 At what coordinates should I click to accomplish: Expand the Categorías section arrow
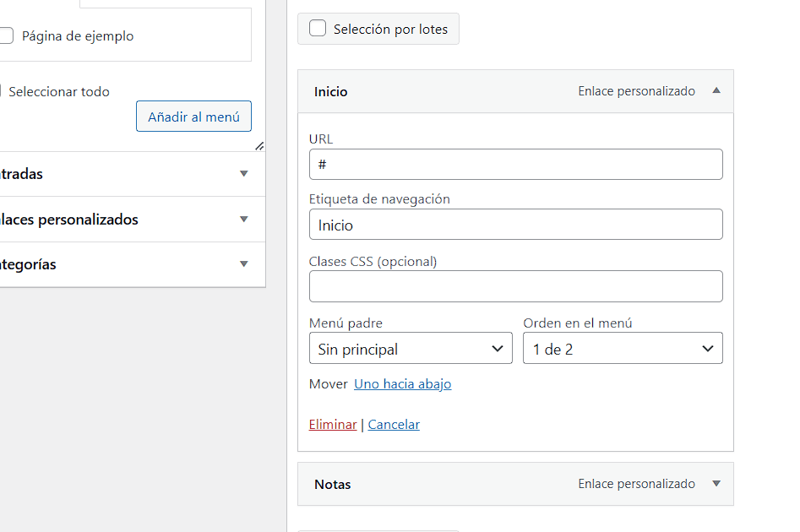[244, 264]
